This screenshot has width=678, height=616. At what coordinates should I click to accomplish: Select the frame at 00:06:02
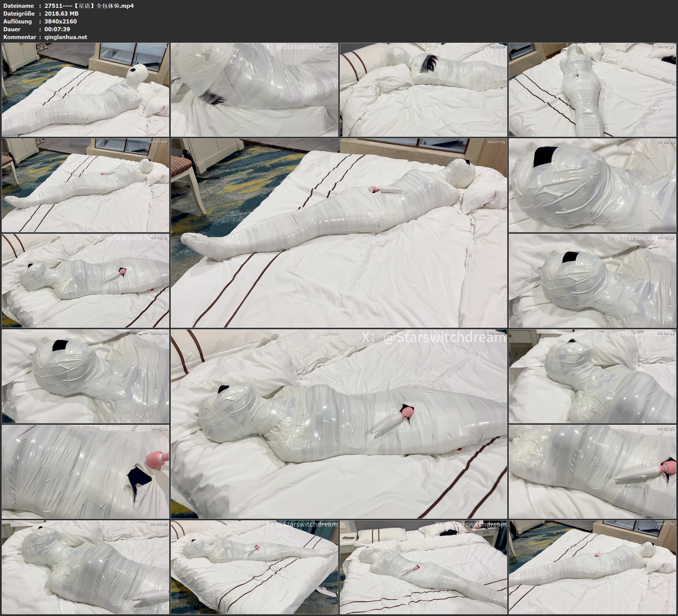[x=85, y=567]
